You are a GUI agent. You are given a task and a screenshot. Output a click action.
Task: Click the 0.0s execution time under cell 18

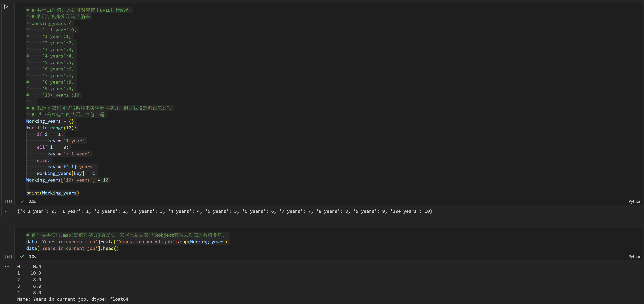coord(32,201)
